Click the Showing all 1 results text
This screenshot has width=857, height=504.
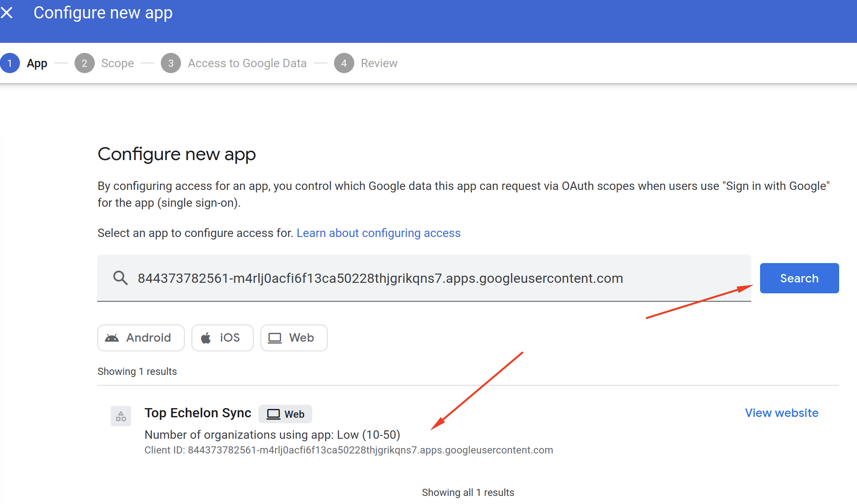468,493
